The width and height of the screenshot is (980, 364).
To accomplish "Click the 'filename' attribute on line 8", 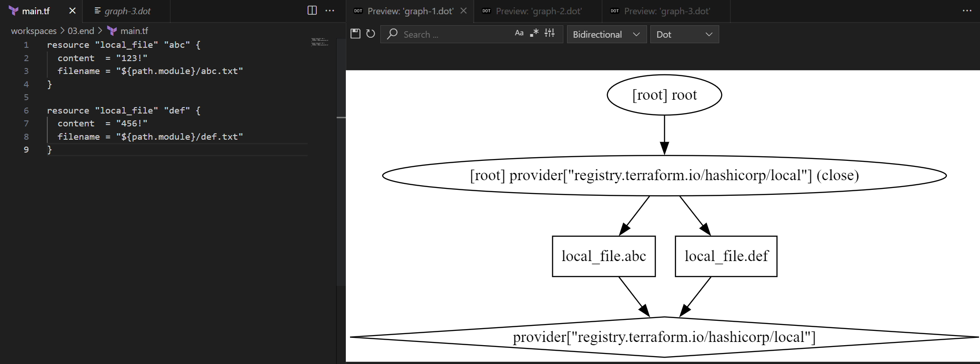I will (x=79, y=137).
